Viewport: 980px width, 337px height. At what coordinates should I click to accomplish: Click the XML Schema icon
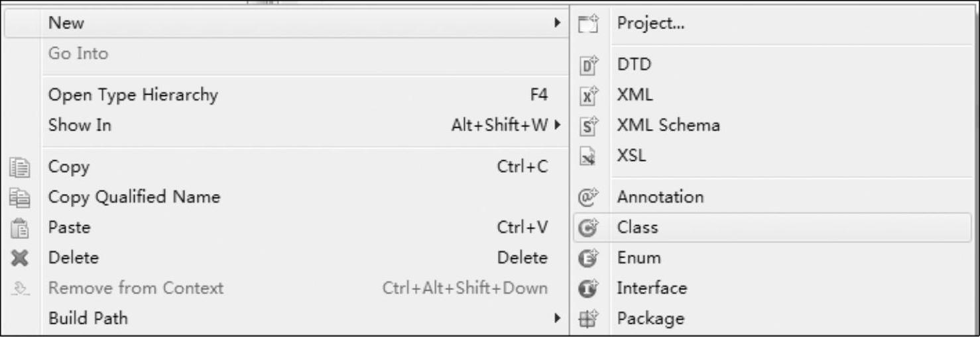point(588,126)
